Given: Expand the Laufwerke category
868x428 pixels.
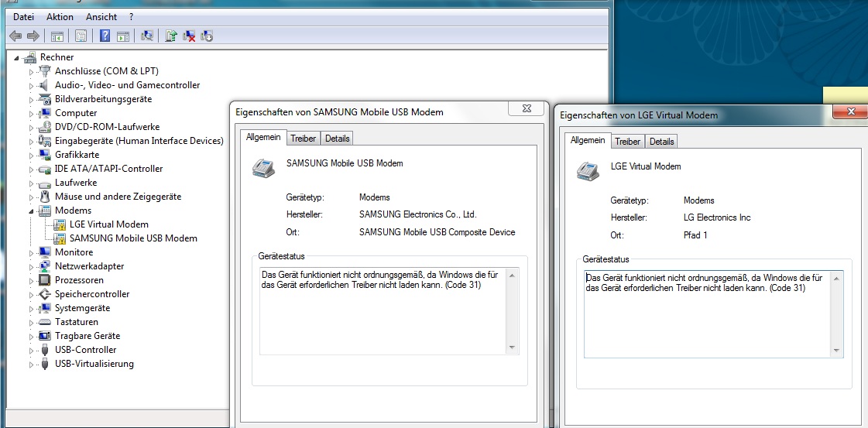Looking at the screenshot, I should (x=31, y=183).
